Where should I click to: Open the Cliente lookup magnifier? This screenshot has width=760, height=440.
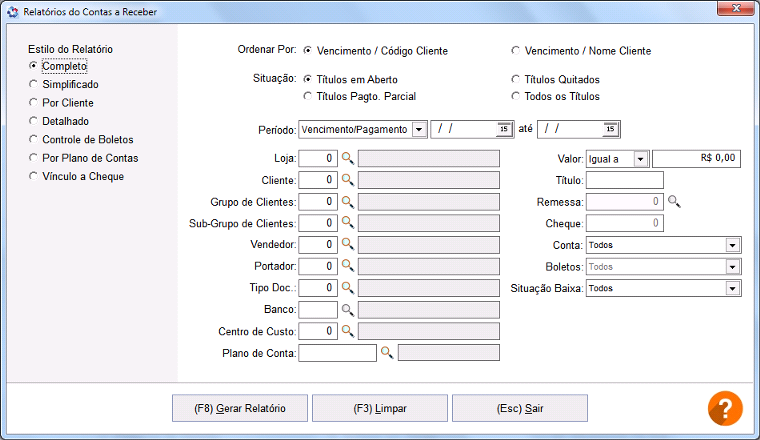point(348,180)
